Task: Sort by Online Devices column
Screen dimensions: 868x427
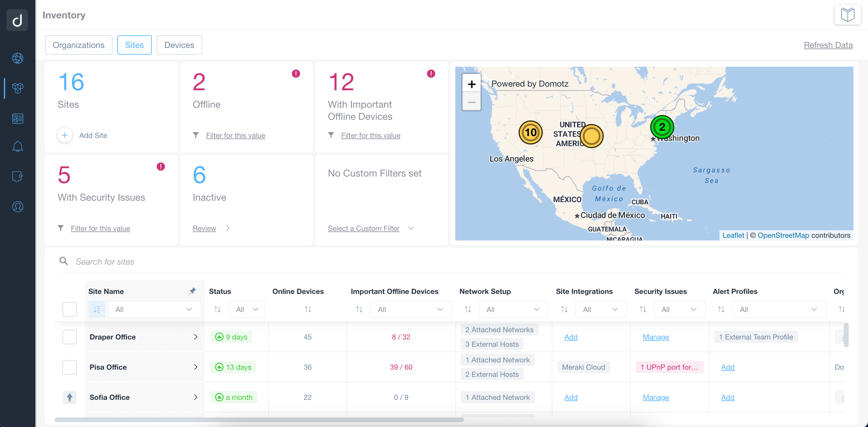Action: [x=308, y=309]
